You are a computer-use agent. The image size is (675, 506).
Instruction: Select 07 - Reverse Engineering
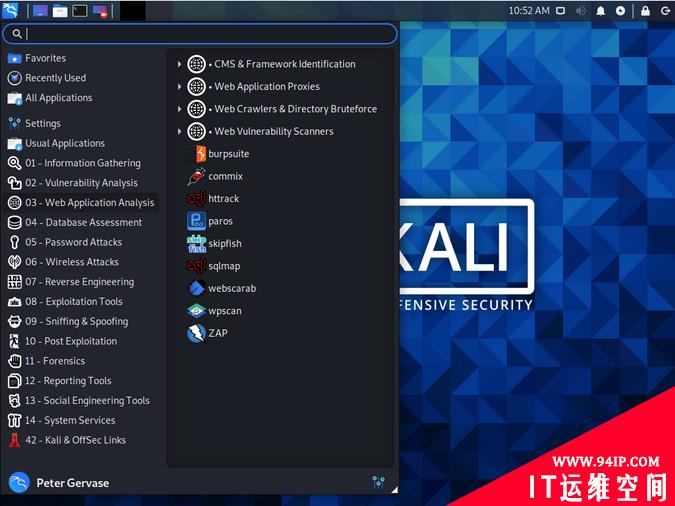tap(71, 282)
